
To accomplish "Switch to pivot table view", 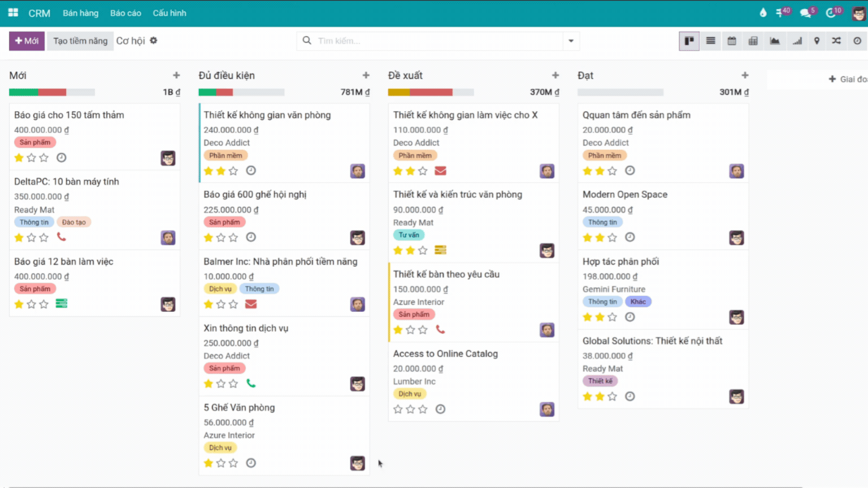I will pyautogui.click(x=753, y=41).
